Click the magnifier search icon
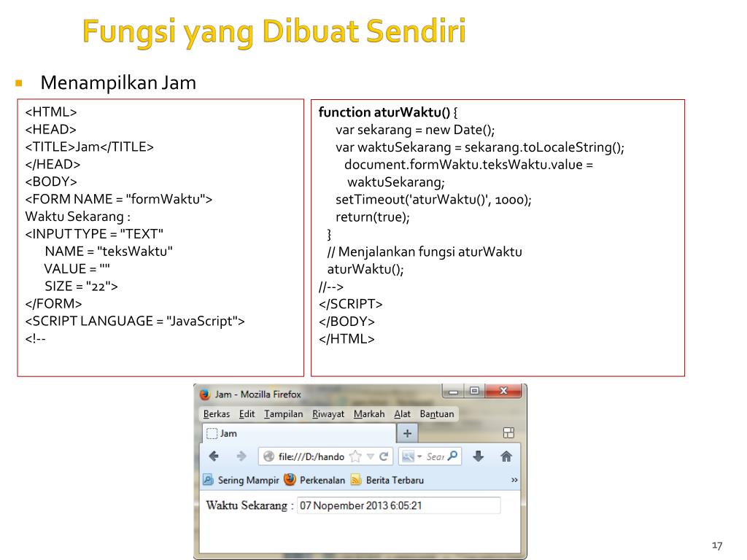 452,456
